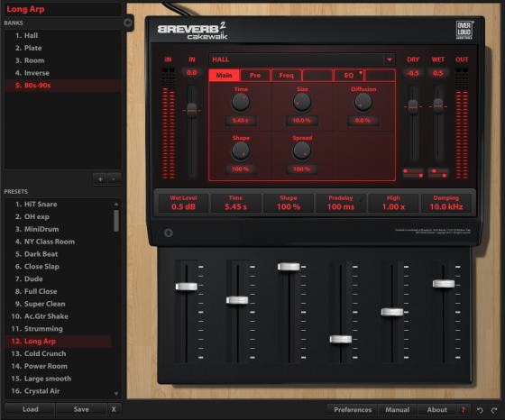Click the X button next to Save
The width and height of the screenshot is (505, 420).
tap(114, 409)
